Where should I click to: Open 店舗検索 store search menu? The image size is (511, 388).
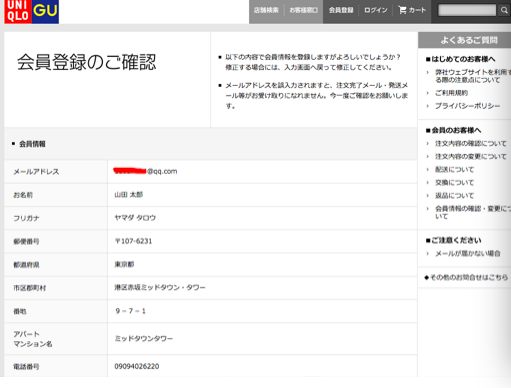[x=266, y=10]
